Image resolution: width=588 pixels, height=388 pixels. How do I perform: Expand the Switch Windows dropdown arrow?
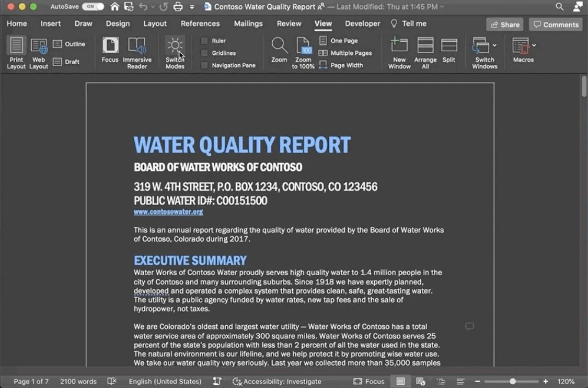pos(494,45)
